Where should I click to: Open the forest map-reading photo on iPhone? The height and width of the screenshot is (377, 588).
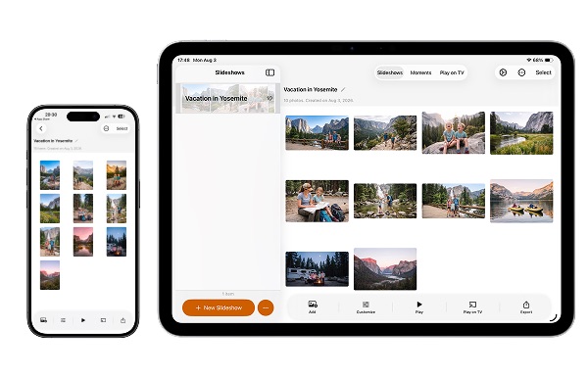pyautogui.click(x=83, y=209)
